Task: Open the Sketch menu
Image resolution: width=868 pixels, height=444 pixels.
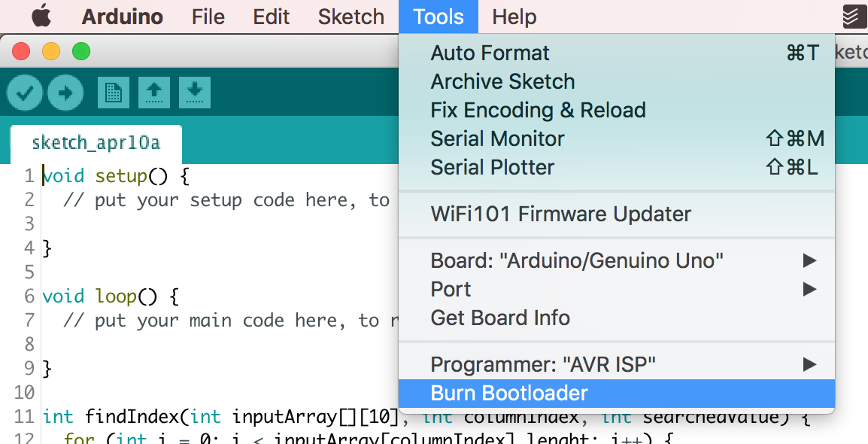Action: (x=351, y=17)
